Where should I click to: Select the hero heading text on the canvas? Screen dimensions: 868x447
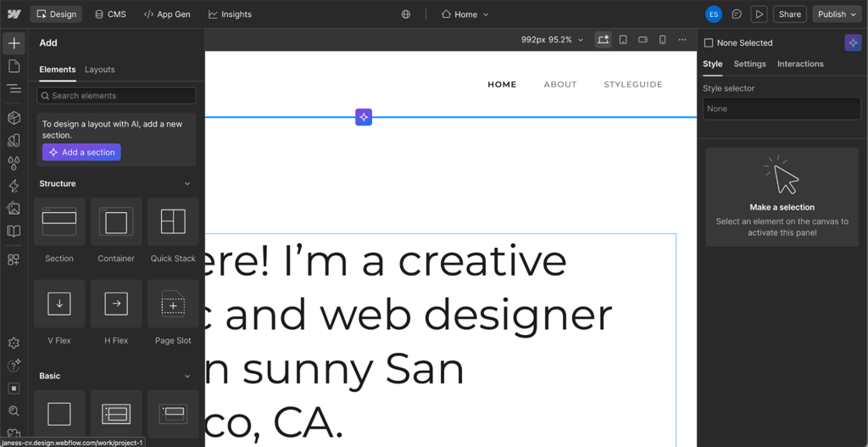click(440, 341)
